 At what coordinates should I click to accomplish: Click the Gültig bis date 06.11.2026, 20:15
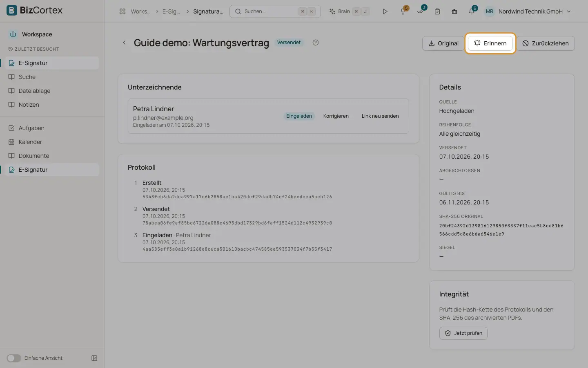(464, 202)
